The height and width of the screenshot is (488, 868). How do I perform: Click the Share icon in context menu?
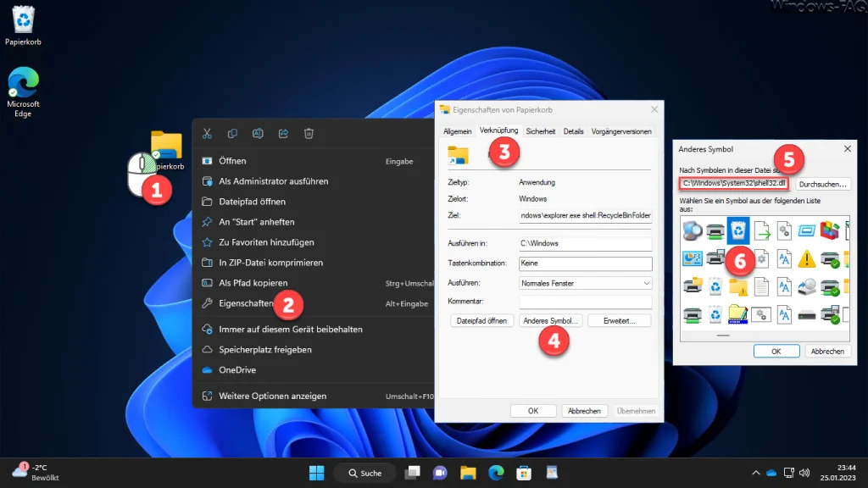coord(283,133)
